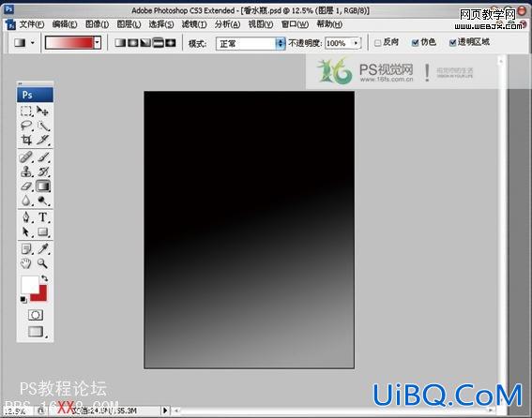The width and height of the screenshot is (532, 418).
Task: Open status bar info arrow menu
Action: point(165,411)
